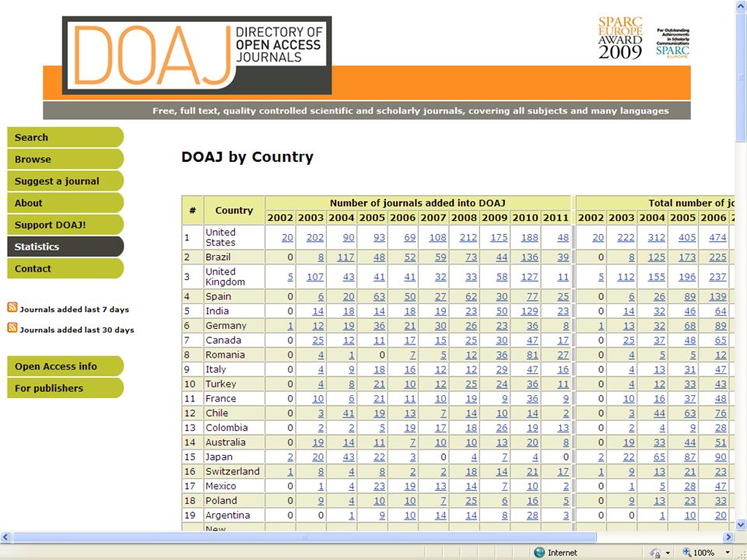Click 'Number of journals added into DOAJ' header

click(417, 203)
